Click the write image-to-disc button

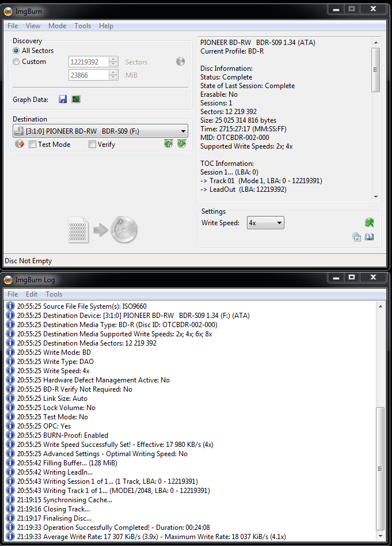(102, 229)
